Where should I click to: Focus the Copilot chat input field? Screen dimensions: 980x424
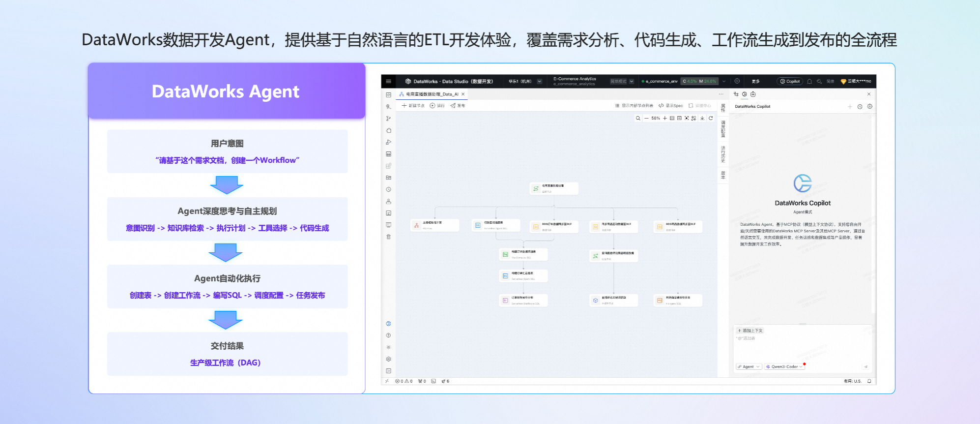803,349
